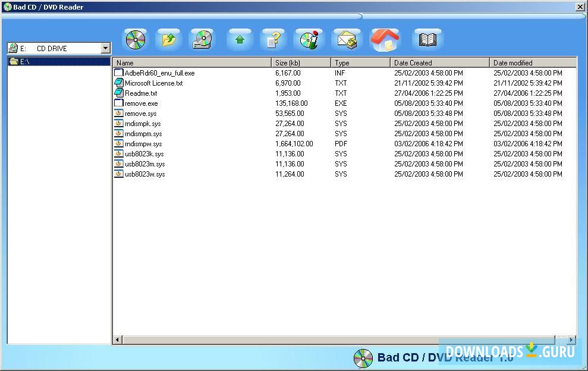Select file name rndismpw.sys
The width and height of the screenshot is (588, 371).
coord(144,144)
